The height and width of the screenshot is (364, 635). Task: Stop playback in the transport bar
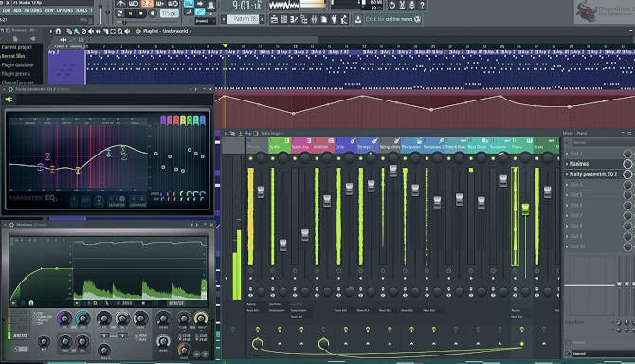point(141,13)
